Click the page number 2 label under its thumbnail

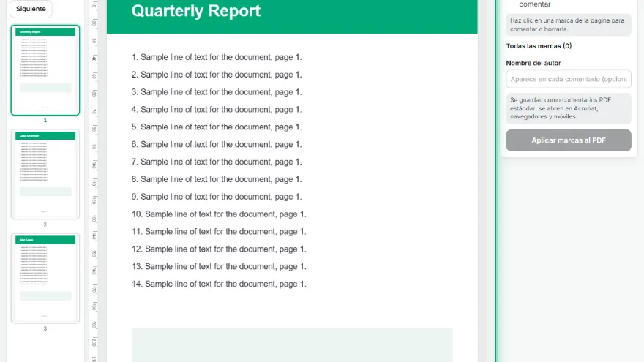tap(45, 225)
